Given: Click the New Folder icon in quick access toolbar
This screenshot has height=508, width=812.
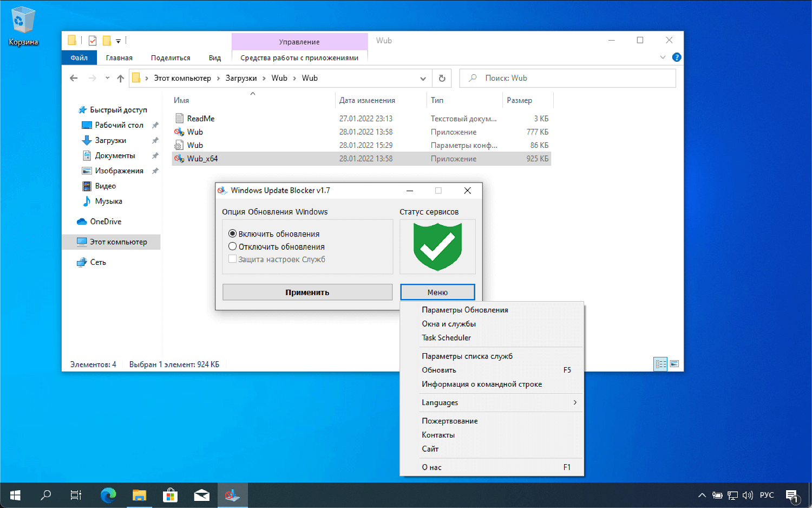Looking at the screenshot, I should coord(107,41).
